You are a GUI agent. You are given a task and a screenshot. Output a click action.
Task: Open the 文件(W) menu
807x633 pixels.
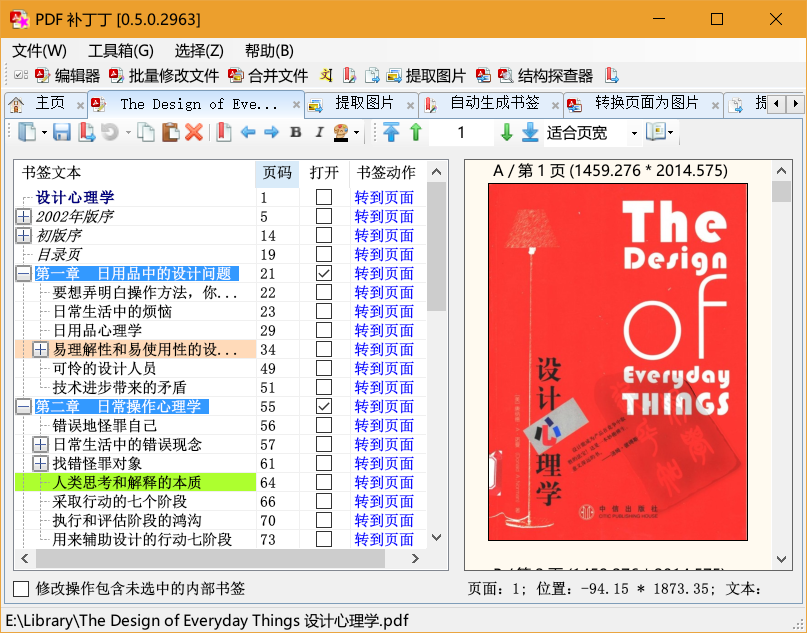(x=39, y=51)
